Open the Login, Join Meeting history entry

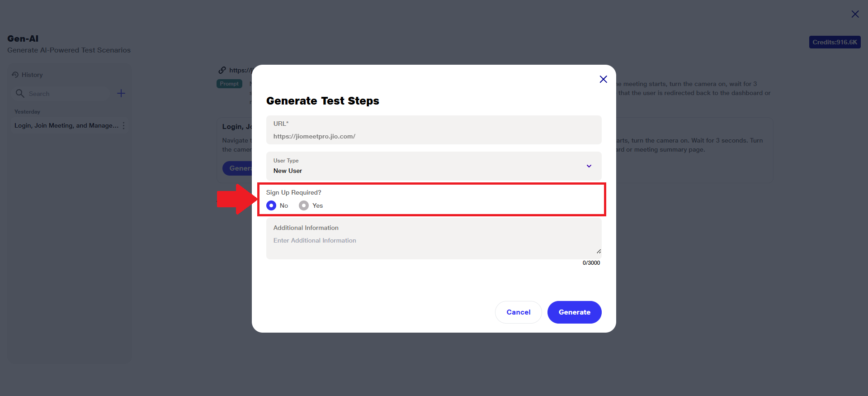pos(66,125)
